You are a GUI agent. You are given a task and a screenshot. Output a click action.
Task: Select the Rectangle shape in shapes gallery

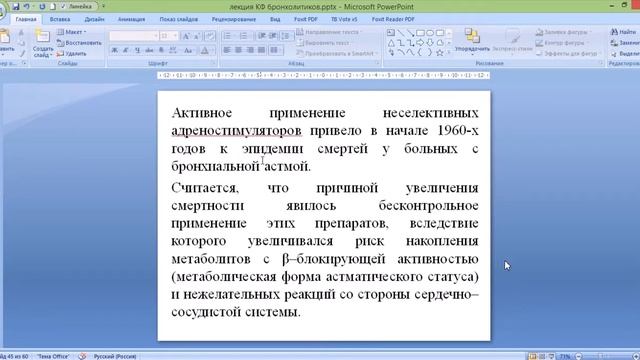pyautogui.click(x=420, y=33)
